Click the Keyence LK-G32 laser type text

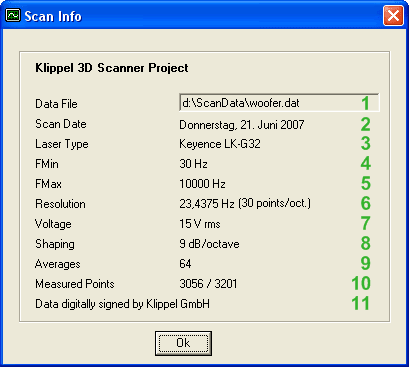[220, 144]
